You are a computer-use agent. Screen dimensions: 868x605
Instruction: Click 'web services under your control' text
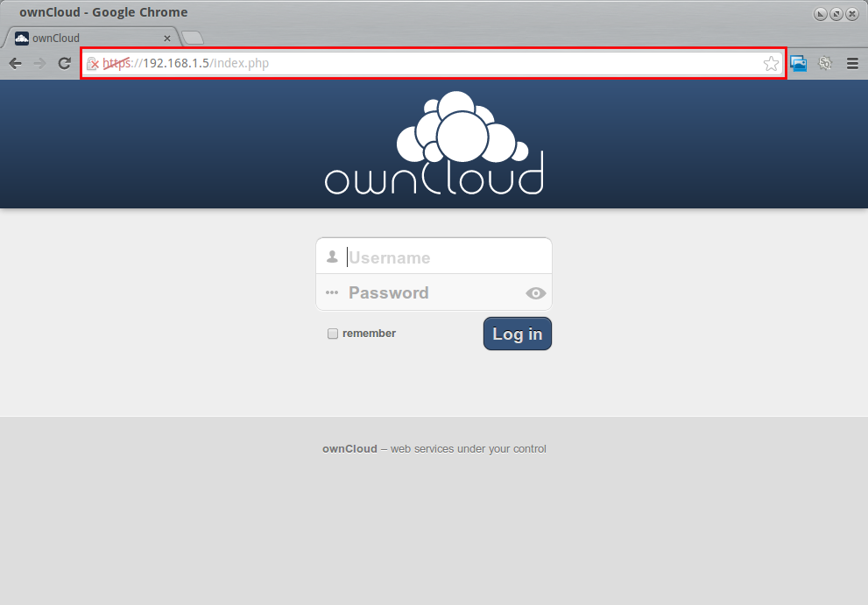click(x=469, y=449)
